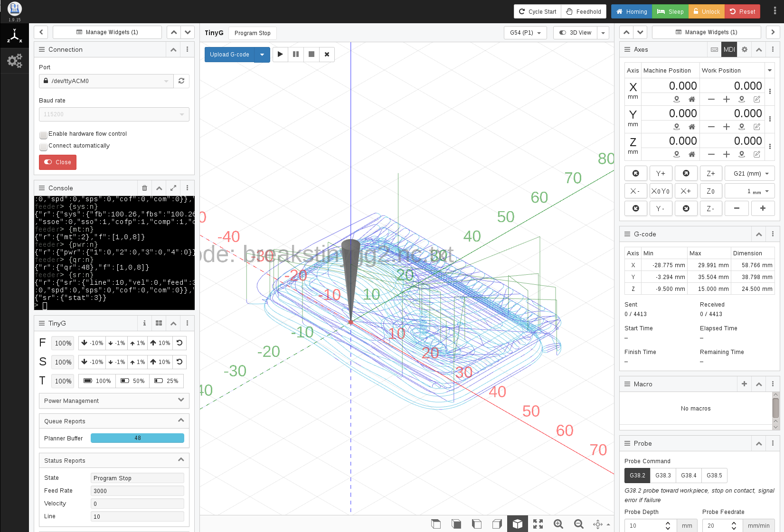Image resolution: width=784 pixels, height=532 pixels.
Task: Select isometric view in the 3D viewport toolbar
Action: 518,524
